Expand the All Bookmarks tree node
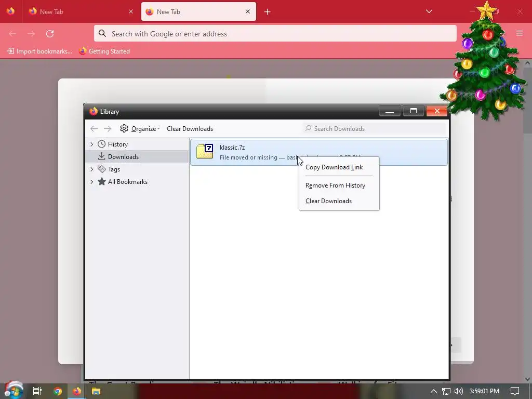This screenshot has width=532, height=399. [x=91, y=181]
